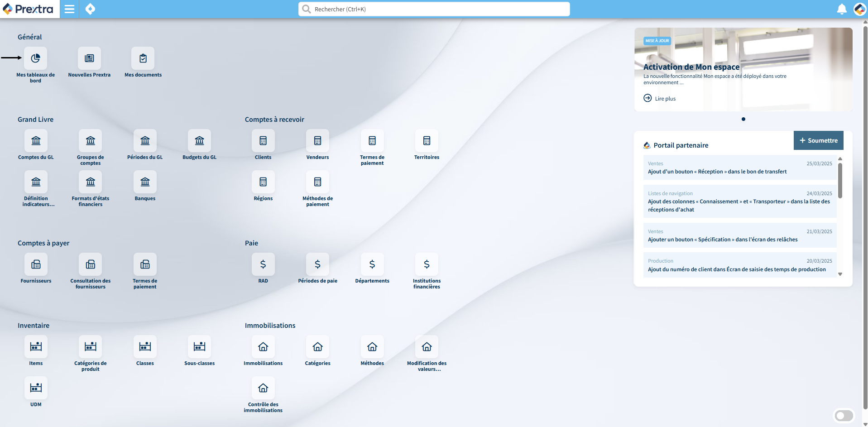Open Catégories de produit
The image size is (868, 427).
[91, 347]
